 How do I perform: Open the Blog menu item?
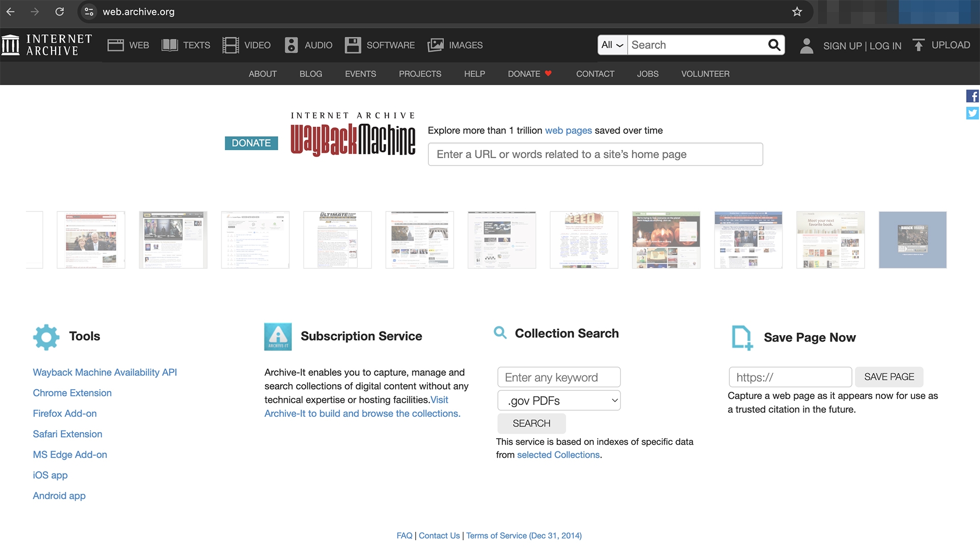tap(311, 74)
